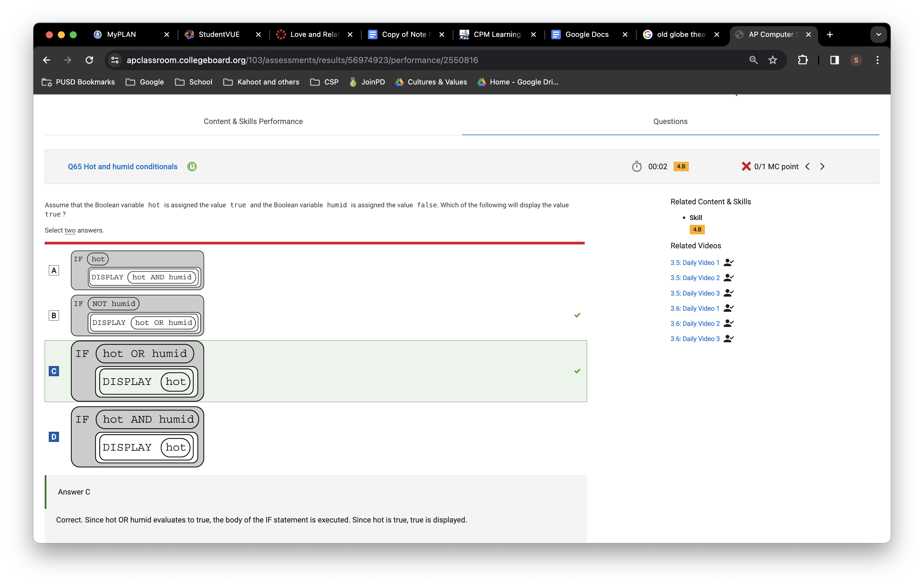Reload the page with refresh icon
Image resolution: width=924 pixels, height=587 pixels.
[89, 60]
